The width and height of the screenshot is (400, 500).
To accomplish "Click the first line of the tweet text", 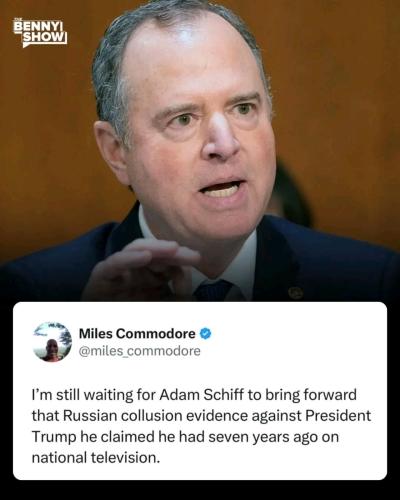I will click(194, 395).
